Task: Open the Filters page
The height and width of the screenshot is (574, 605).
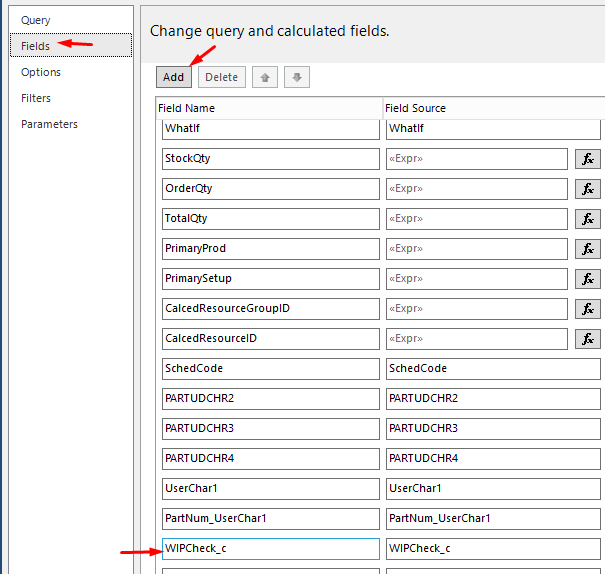Action: [71, 98]
